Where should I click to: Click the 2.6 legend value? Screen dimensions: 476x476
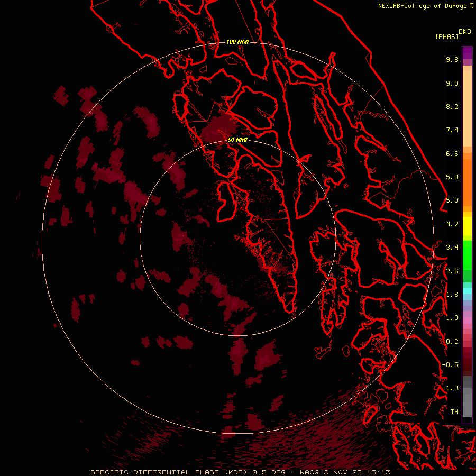[x=452, y=271]
